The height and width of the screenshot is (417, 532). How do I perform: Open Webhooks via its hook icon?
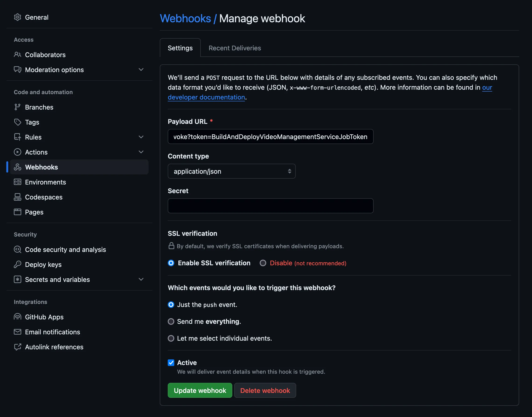click(18, 167)
